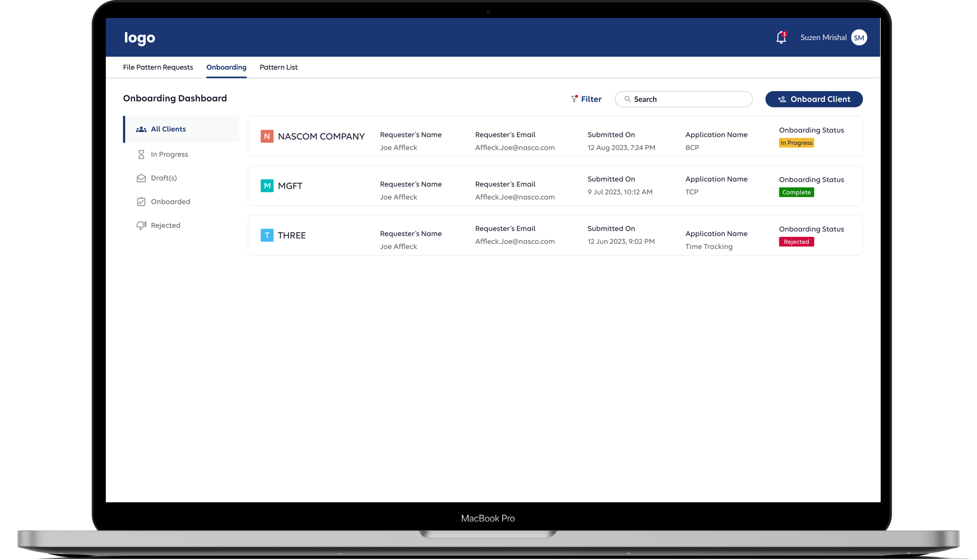Click the NASCOM COMPANY 'N' avatar
Screen dimensions: 977x560
coord(267,136)
